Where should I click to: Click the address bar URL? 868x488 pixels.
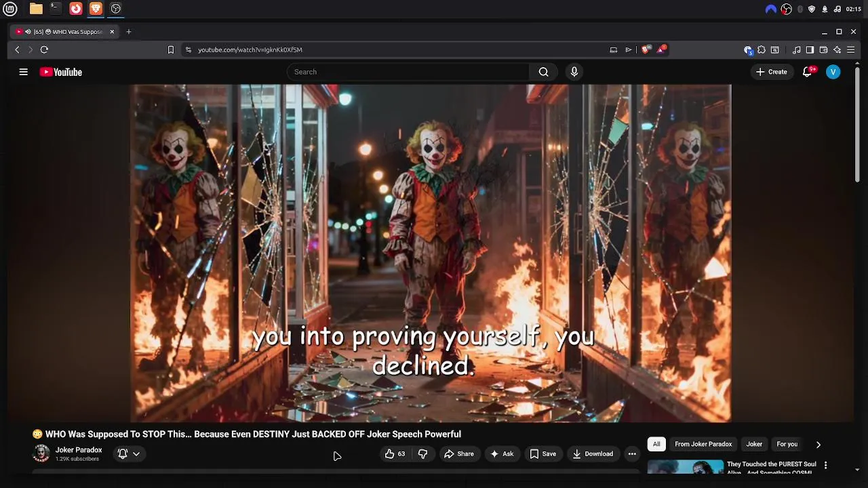[x=250, y=49]
